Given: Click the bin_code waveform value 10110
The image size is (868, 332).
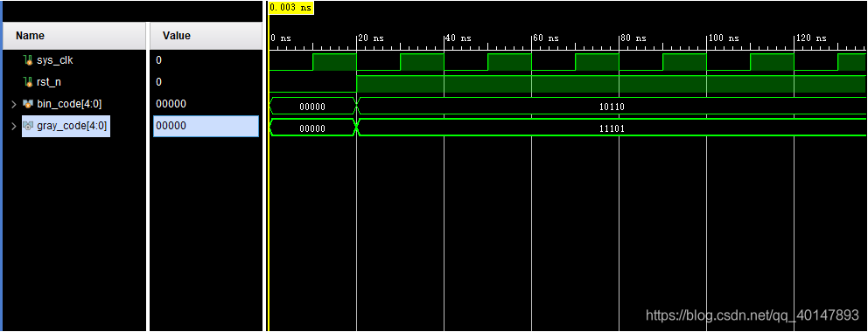Looking at the screenshot, I should (x=612, y=107).
